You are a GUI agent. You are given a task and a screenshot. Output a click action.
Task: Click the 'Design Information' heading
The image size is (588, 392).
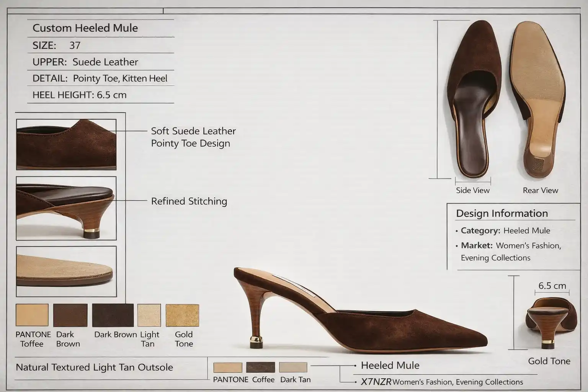coord(502,213)
